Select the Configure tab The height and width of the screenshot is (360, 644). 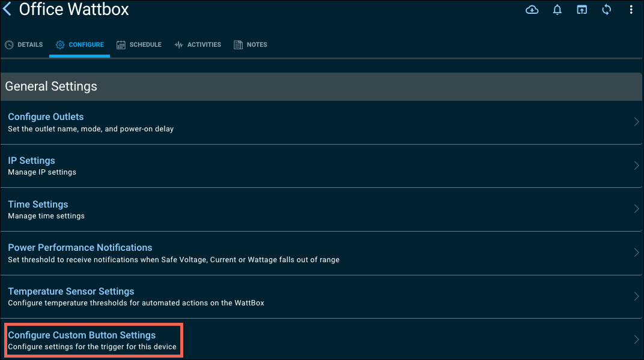point(79,45)
